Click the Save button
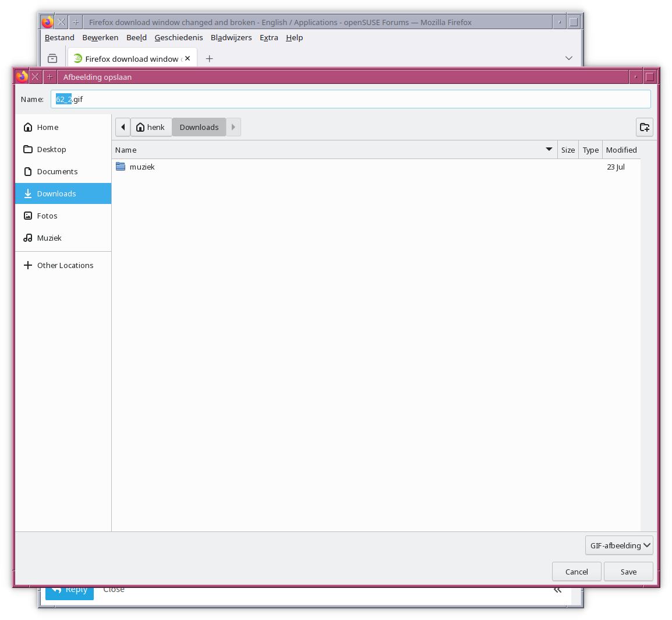 coord(628,572)
